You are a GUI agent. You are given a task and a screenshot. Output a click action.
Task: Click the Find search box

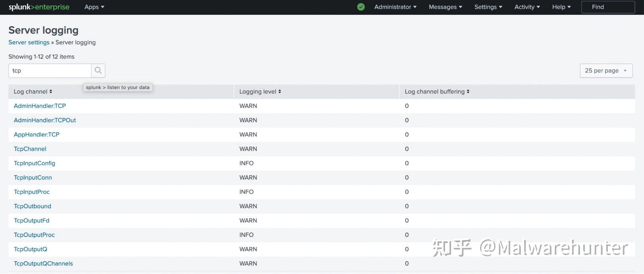(x=608, y=7)
